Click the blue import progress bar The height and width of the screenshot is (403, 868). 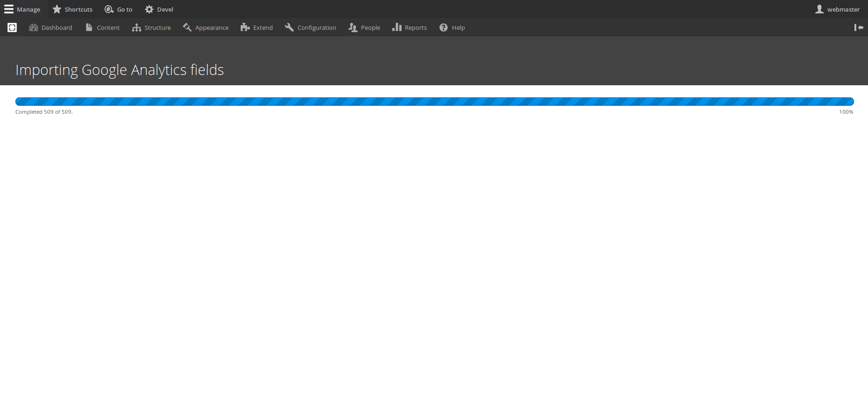click(x=434, y=102)
